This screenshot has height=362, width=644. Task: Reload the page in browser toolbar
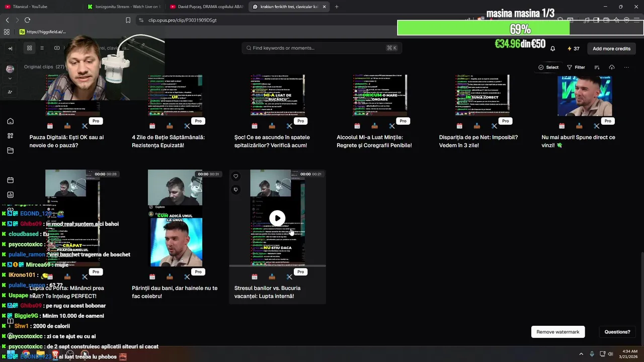(27, 20)
